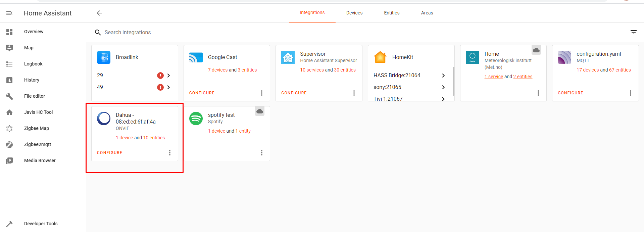Open the Logbook list icon
The image size is (644, 232).
click(x=9, y=64)
